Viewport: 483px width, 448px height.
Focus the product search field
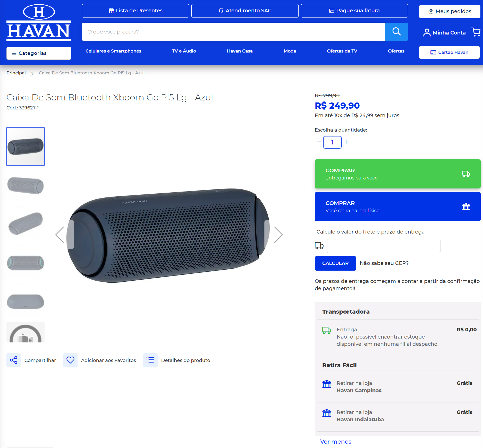[x=233, y=32]
